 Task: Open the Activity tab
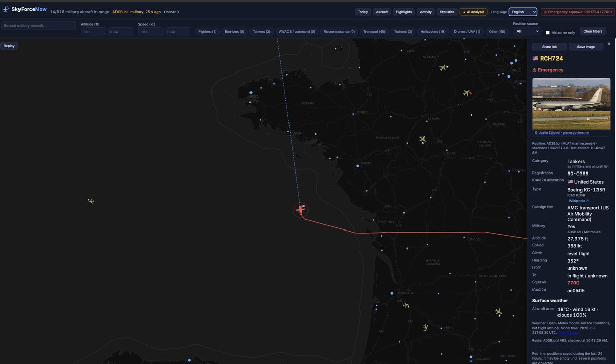tap(426, 12)
